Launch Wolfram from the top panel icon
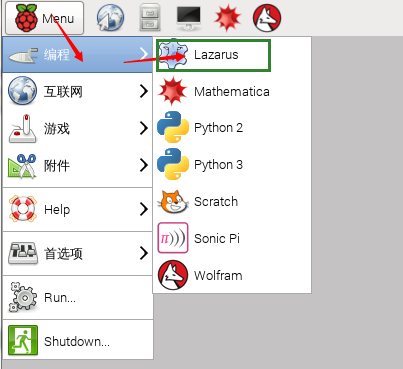403x369 pixels. tap(267, 18)
